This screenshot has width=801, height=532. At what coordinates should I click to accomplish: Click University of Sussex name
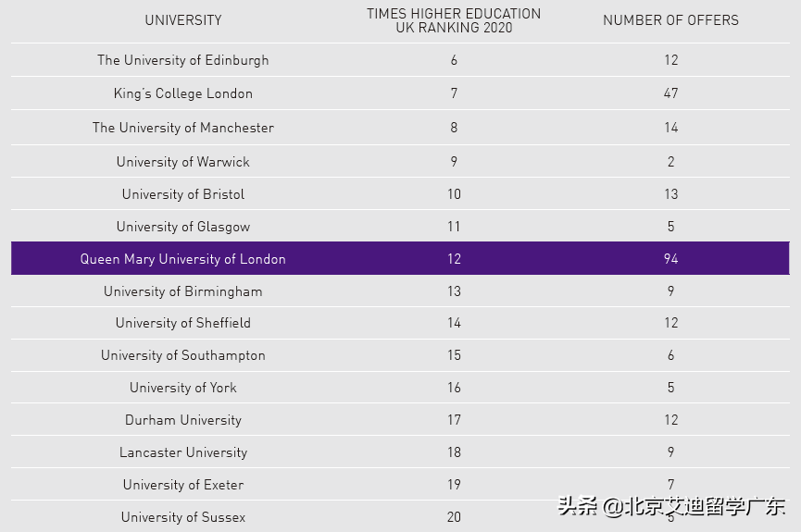(x=183, y=517)
